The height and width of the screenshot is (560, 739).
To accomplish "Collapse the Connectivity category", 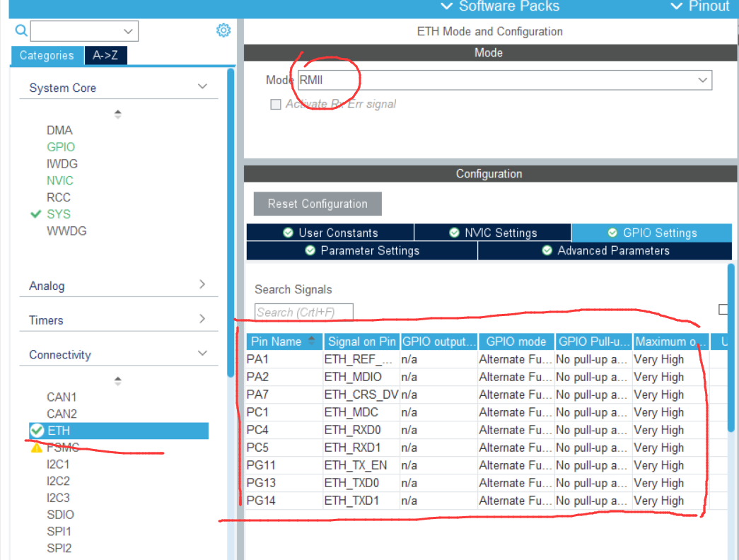I will [119, 354].
